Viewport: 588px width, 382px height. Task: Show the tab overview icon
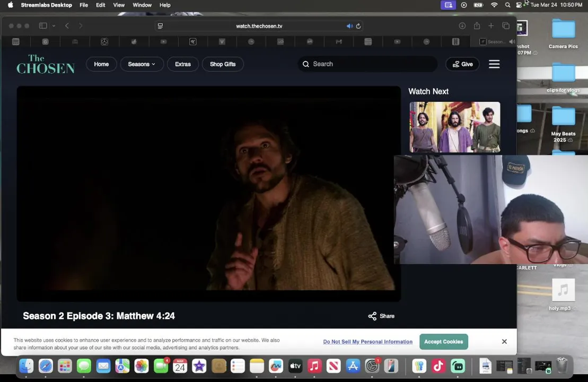pyautogui.click(x=506, y=25)
